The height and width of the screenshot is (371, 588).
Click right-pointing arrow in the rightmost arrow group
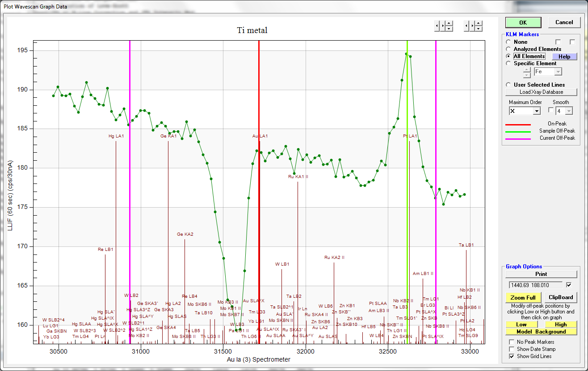point(472,26)
